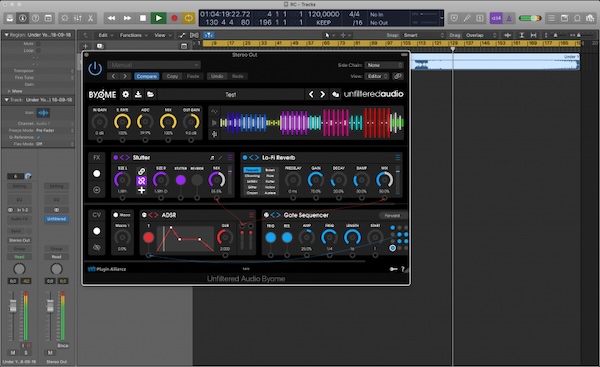Screen dimensions: 600x367
Task: Click the Stutter size link chain icon
Action: tap(141, 171)
